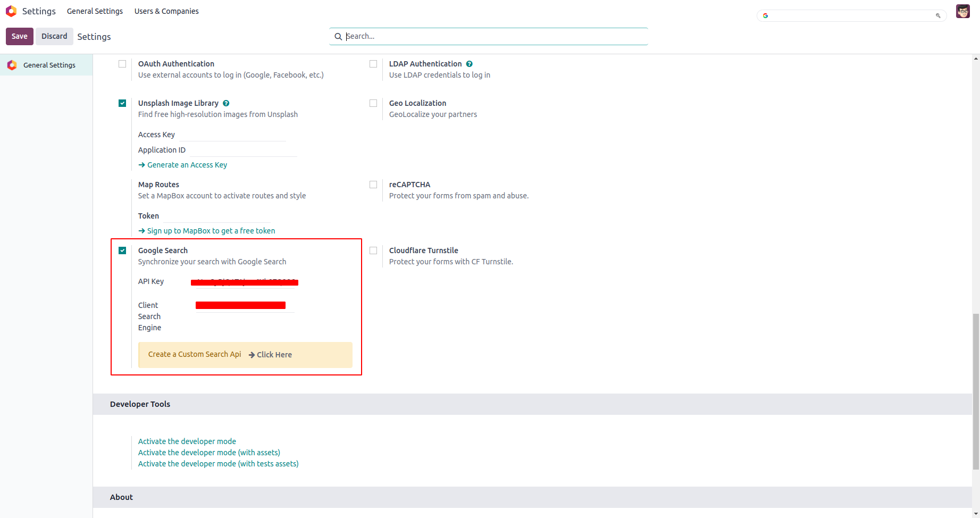980x518 pixels.
Task: Click the search magnifier icon in Settings search
Action: coord(338,37)
